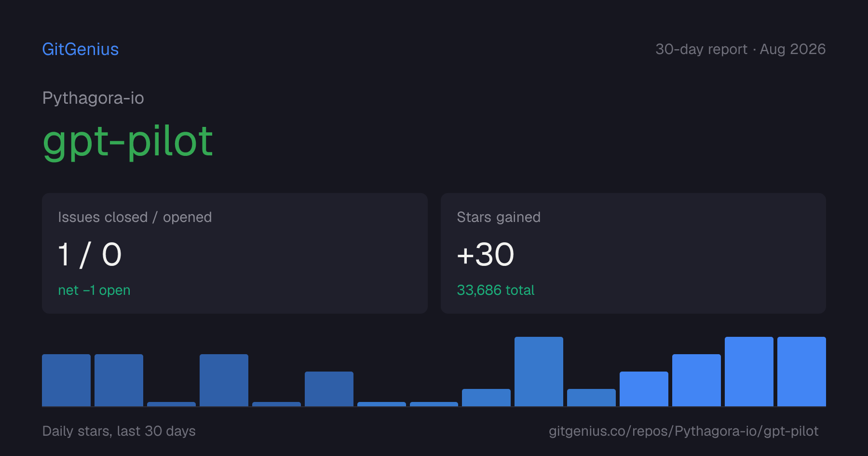
Task: Click the +30 stars gained value
Action: tap(486, 255)
